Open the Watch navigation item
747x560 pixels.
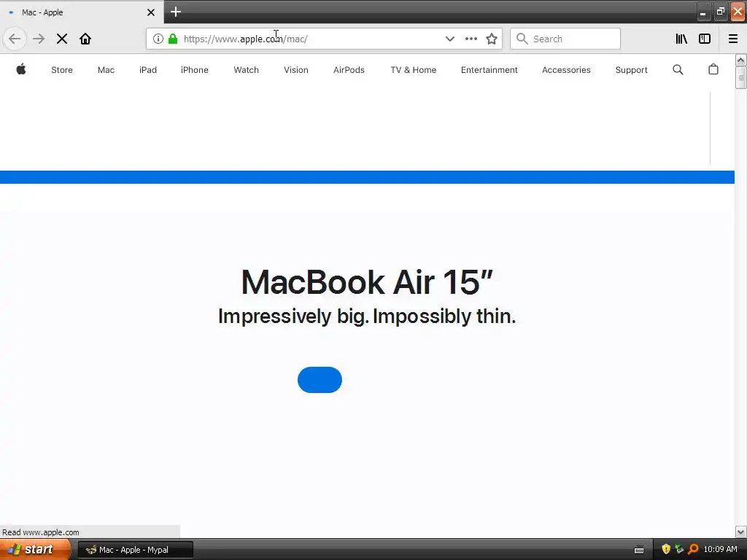[247, 70]
